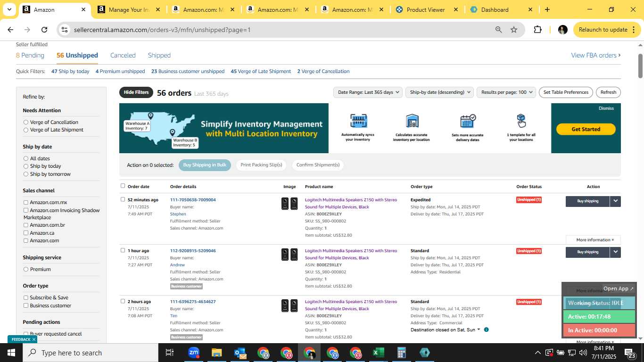The height and width of the screenshot is (362, 644).
Task: Tick the select-all checkbox in the table header
Action: (x=123, y=186)
